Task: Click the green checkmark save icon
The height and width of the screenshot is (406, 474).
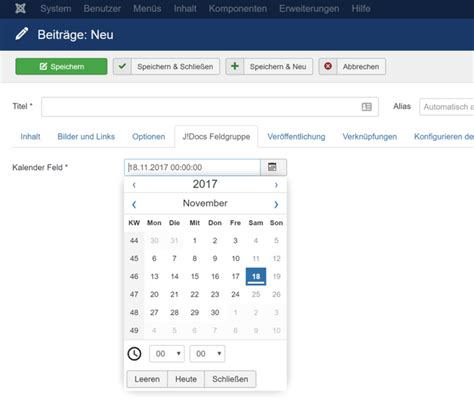Action: [122, 66]
